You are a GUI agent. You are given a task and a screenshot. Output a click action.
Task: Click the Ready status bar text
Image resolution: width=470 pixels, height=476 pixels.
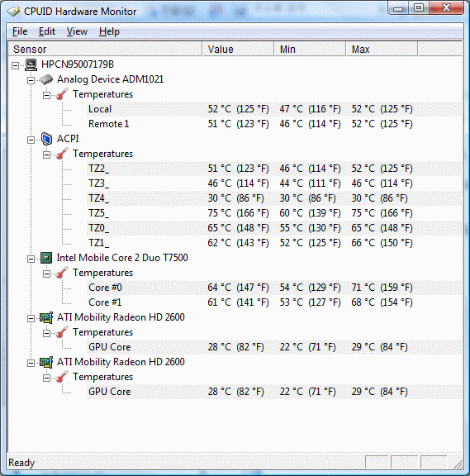(21, 463)
